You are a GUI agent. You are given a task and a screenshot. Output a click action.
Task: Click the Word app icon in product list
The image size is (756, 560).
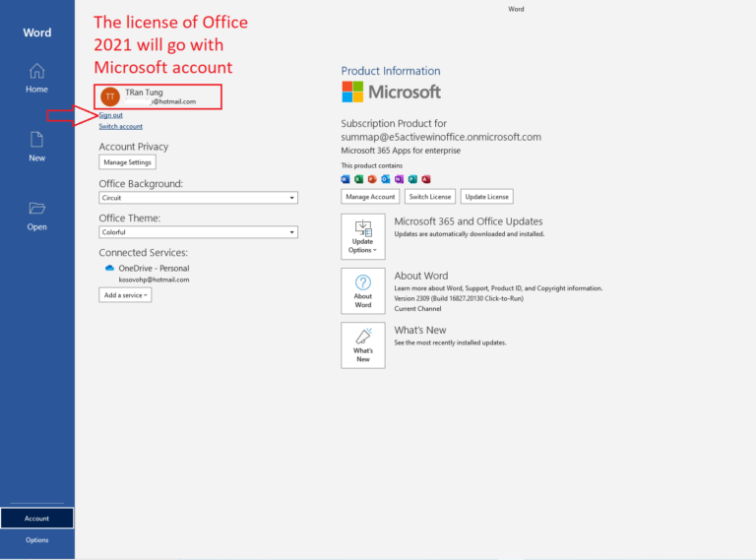[x=346, y=179]
